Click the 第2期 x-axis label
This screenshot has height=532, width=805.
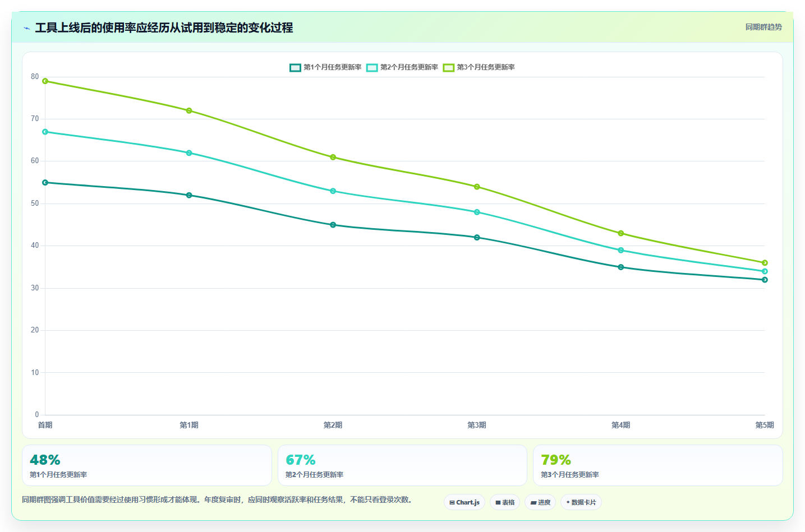333,425
